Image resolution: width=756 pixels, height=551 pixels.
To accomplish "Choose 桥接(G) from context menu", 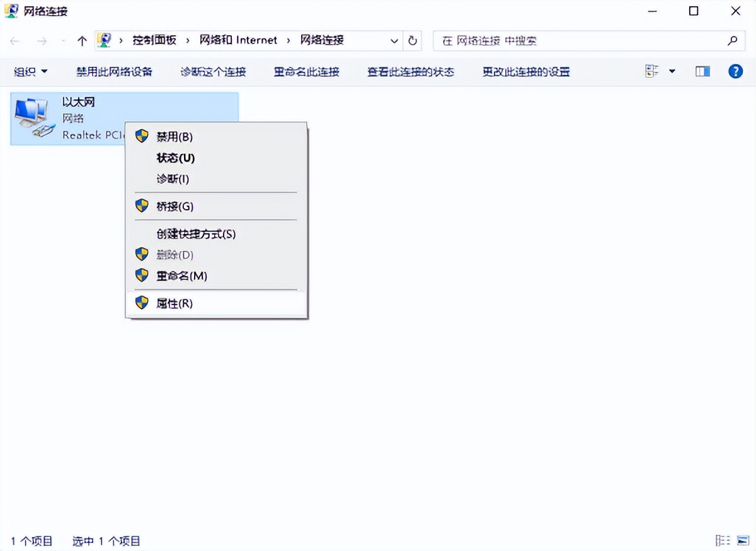I will coord(217,206).
